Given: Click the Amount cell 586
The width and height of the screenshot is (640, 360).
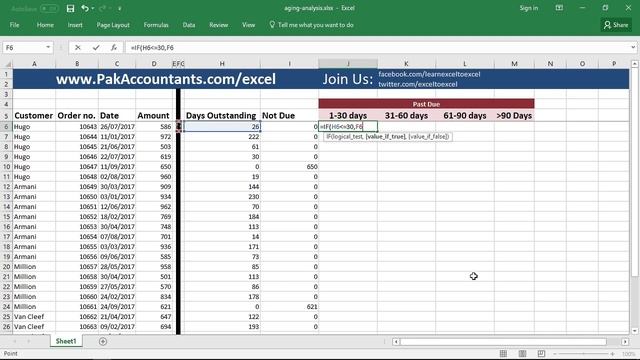Looking at the screenshot, I should [154, 127].
